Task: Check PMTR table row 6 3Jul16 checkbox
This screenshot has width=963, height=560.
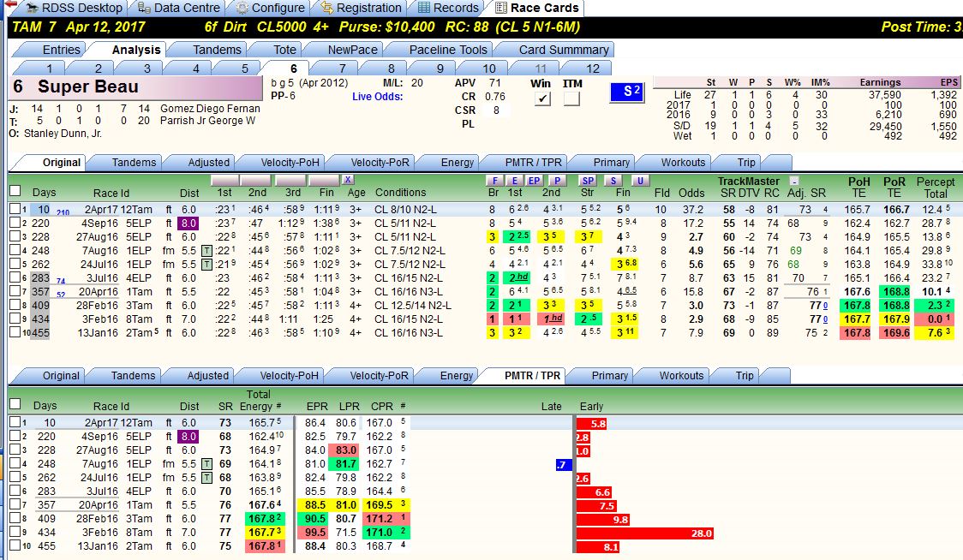Action: pyautogui.click(x=15, y=491)
